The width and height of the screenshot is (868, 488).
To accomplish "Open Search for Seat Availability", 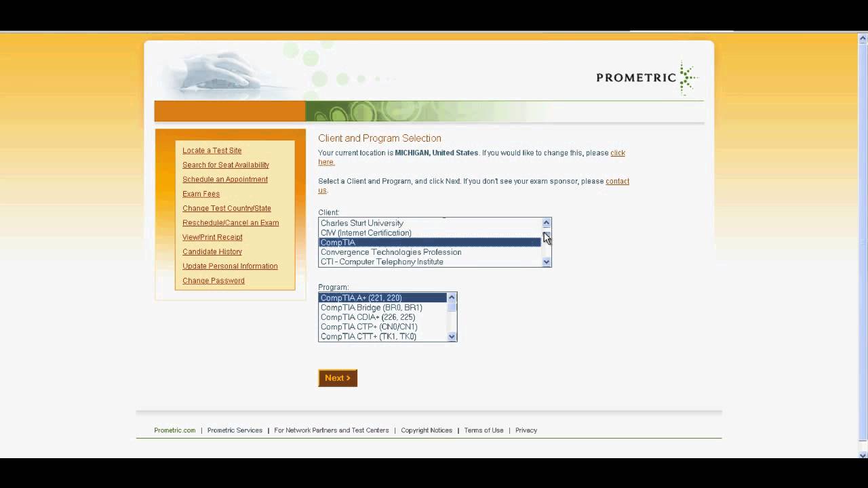I will tap(226, 165).
